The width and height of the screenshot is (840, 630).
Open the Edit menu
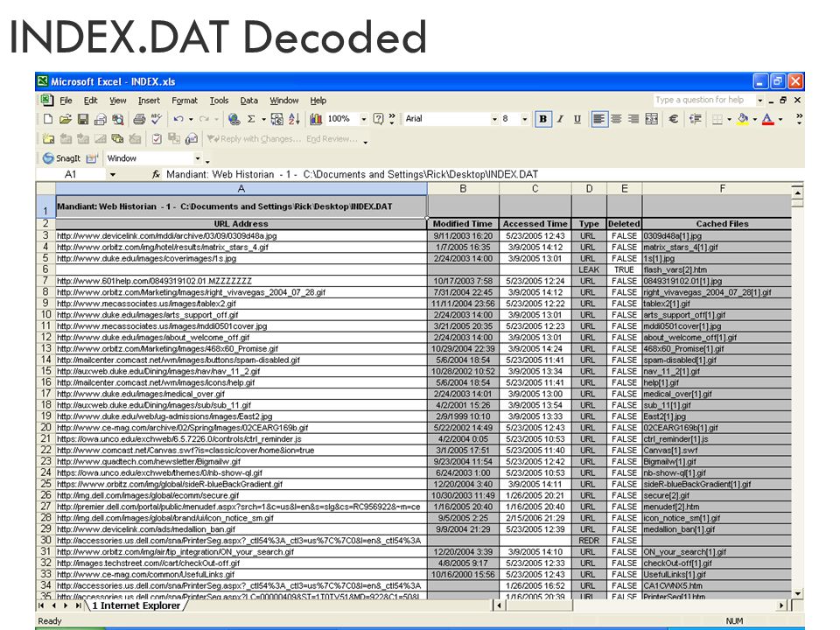90,100
